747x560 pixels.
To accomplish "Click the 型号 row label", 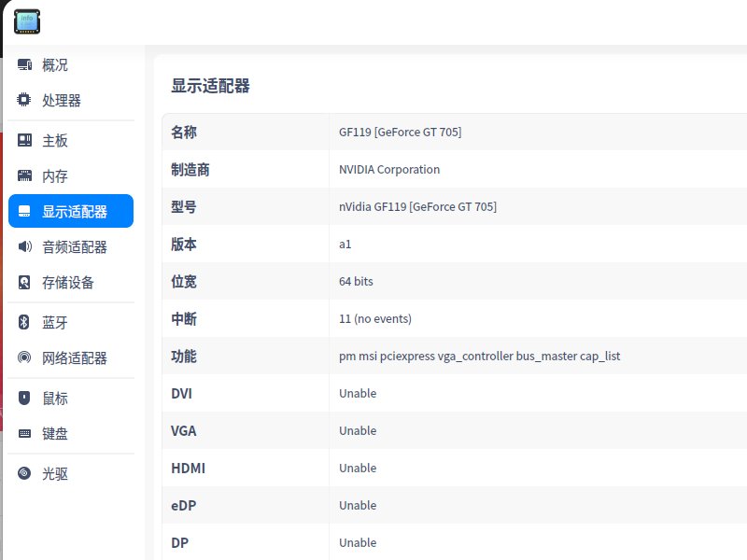I will pyautogui.click(x=184, y=206).
